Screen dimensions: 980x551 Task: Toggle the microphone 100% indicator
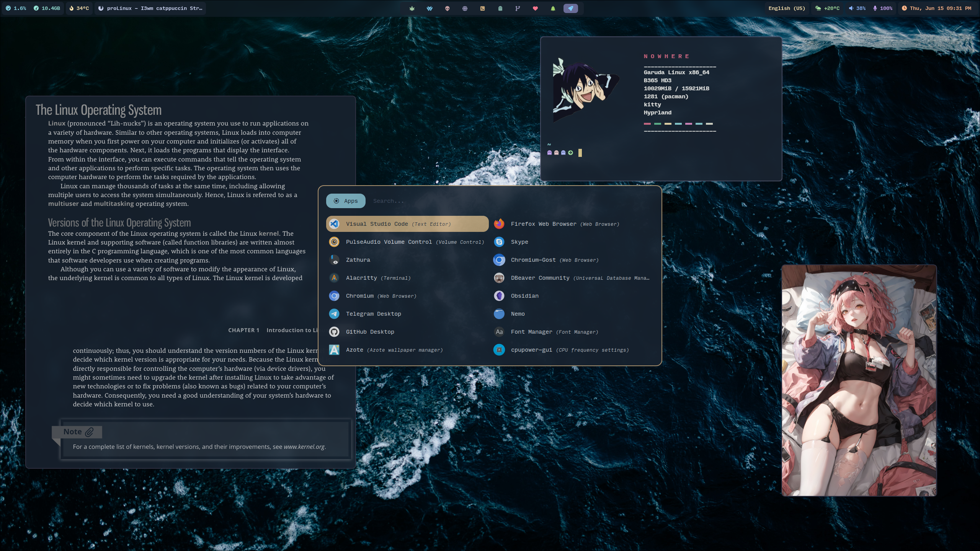tap(882, 8)
